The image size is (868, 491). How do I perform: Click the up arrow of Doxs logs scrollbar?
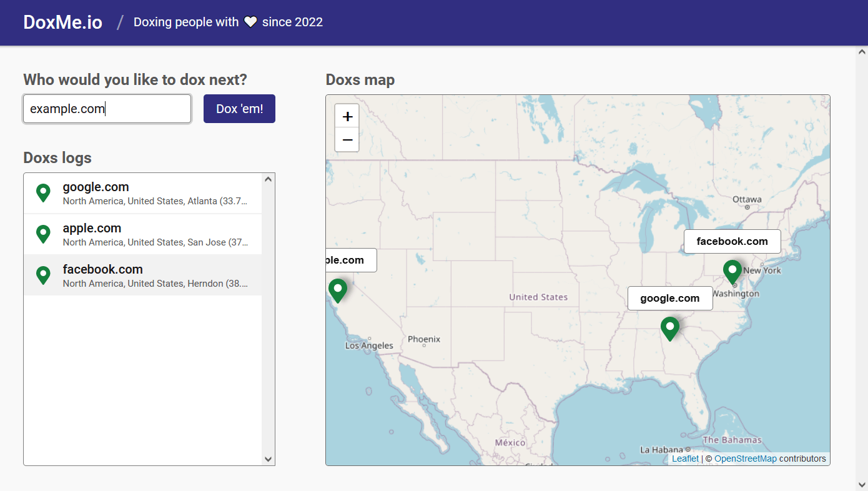pos(269,179)
